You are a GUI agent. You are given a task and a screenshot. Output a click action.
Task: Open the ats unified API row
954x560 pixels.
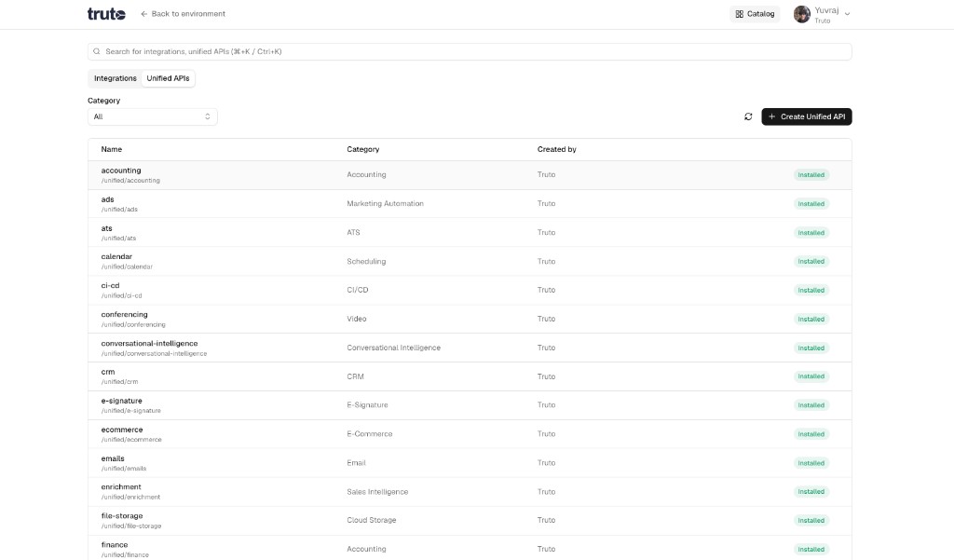click(x=470, y=233)
